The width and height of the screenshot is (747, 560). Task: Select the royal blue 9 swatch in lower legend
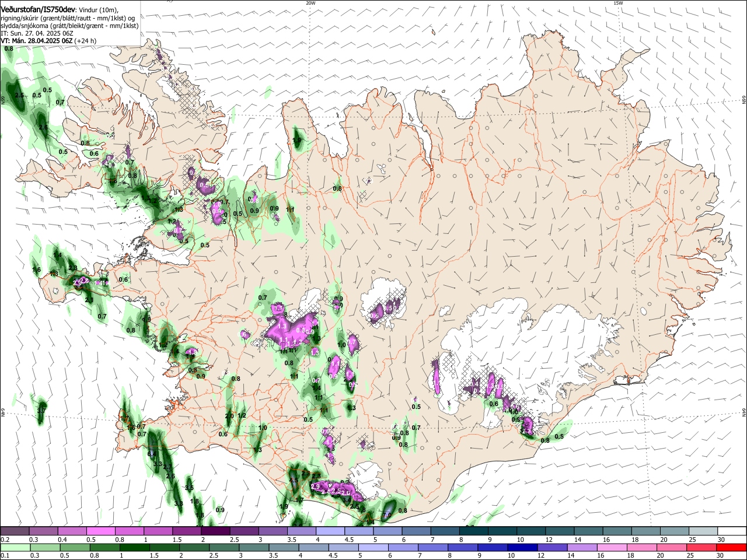coord(493,548)
